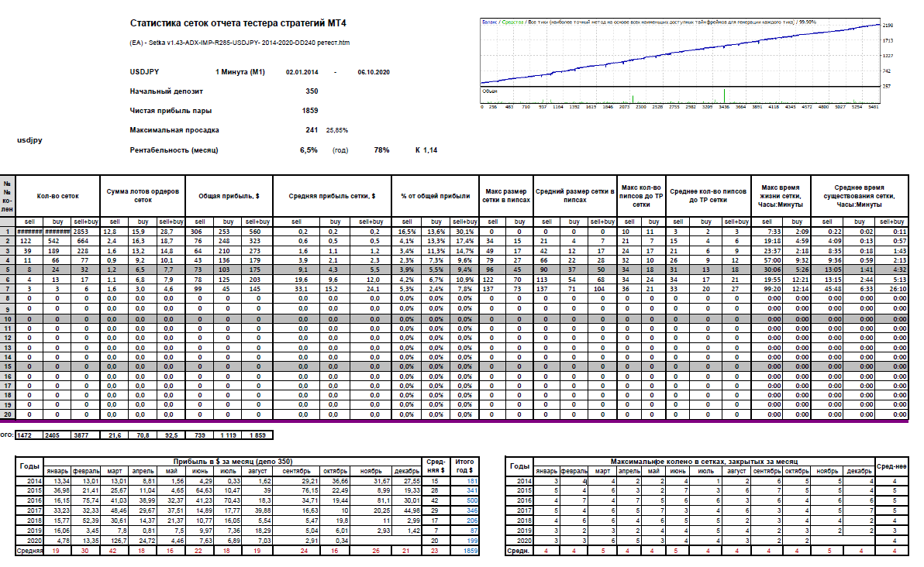Click the 'Общая прибыль, $' column header

tap(229, 196)
